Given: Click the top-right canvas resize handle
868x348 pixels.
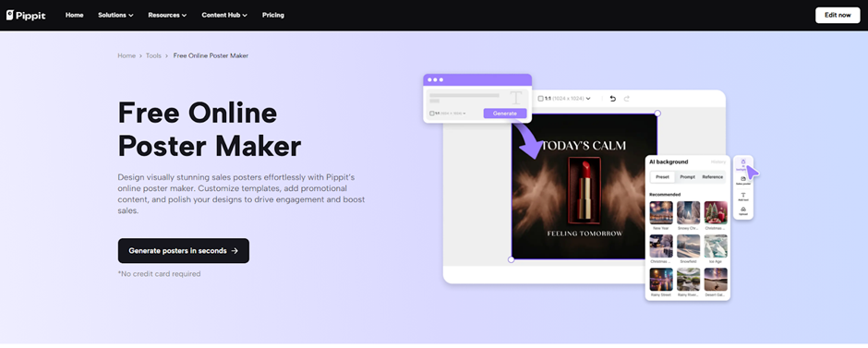Looking at the screenshot, I should pos(657,114).
